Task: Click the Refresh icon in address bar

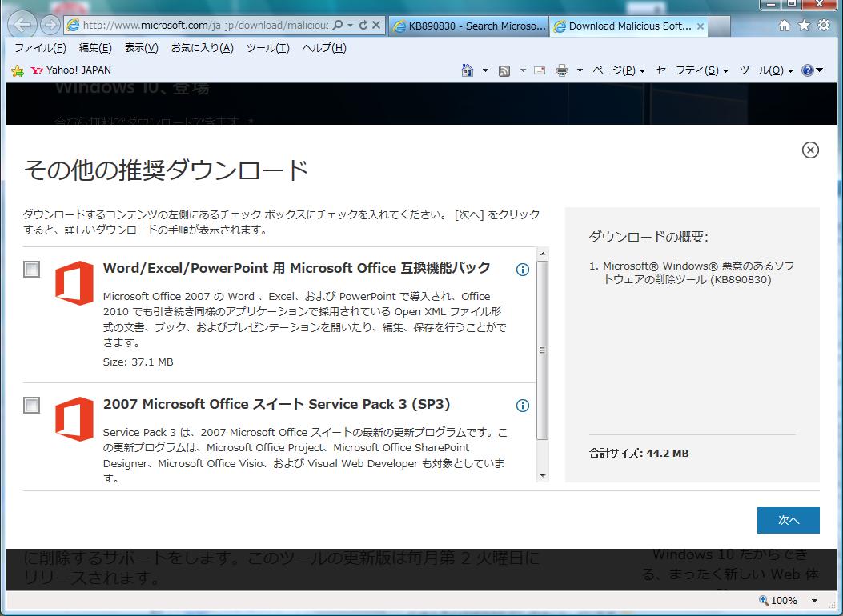Action: [363, 26]
